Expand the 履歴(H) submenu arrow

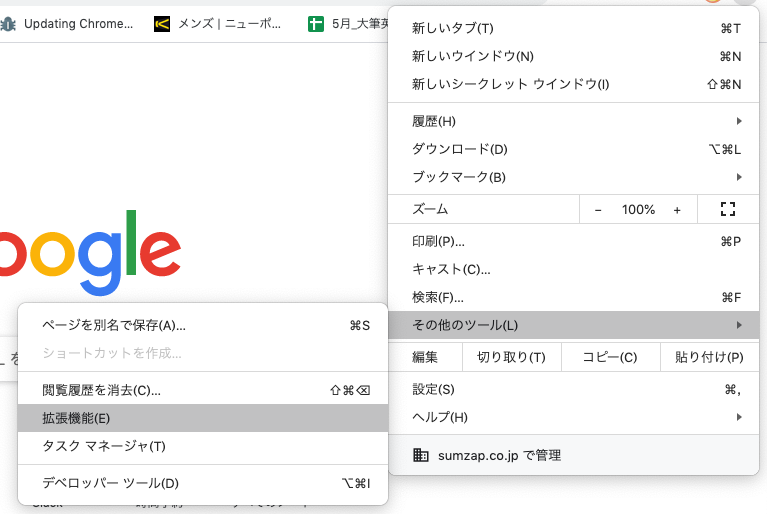(x=739, y=121)
